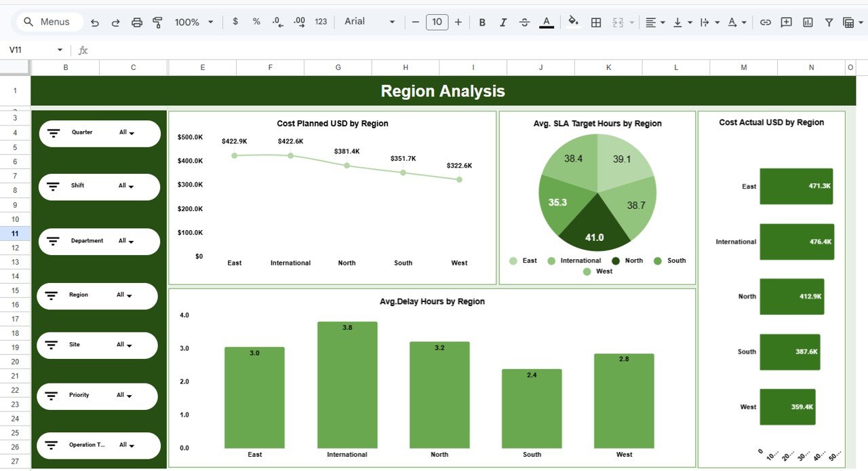Open the Fill color picker
Image resolution: width=868 pixels, height=471 pixels.
coord(573,22)
